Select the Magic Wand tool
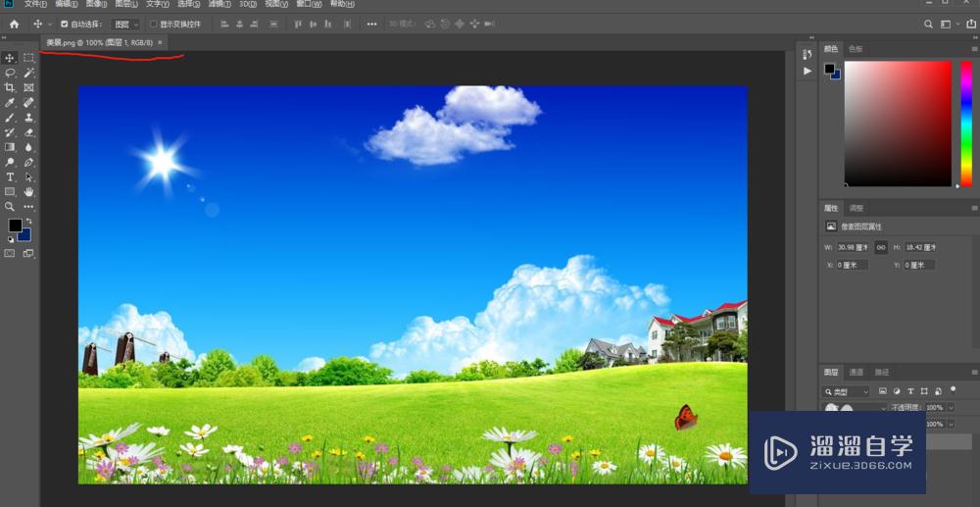 tap(28, 74)
